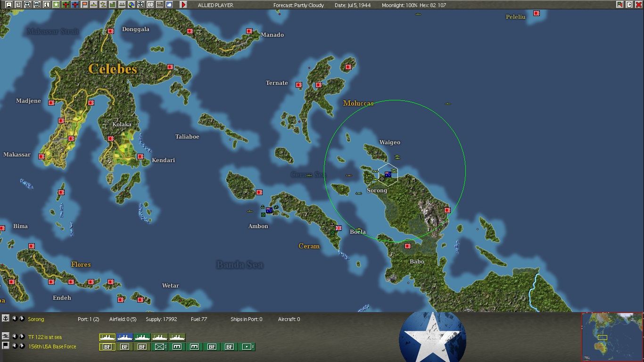Click the right arrow next to TF 122

(x=22, y=337)
